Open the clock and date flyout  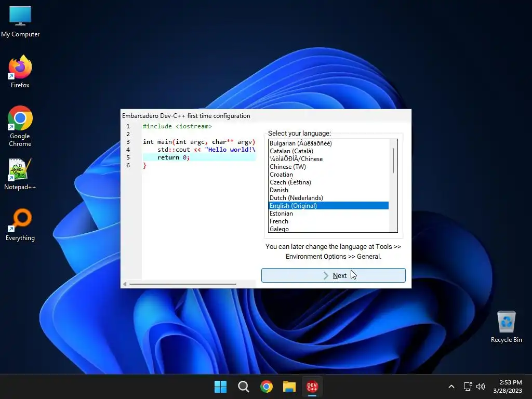coord(508,387)
